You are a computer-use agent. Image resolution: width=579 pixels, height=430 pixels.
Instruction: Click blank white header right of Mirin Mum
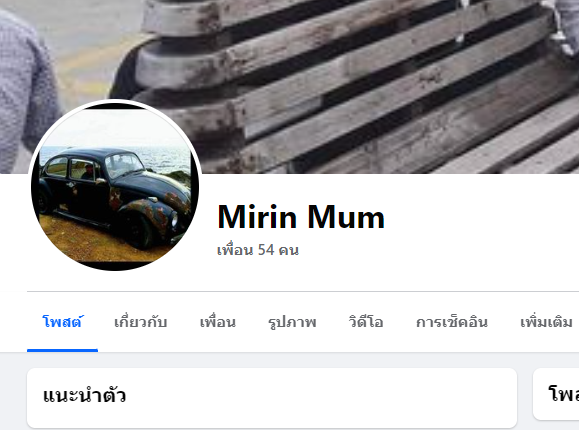(x=480, y=229)
